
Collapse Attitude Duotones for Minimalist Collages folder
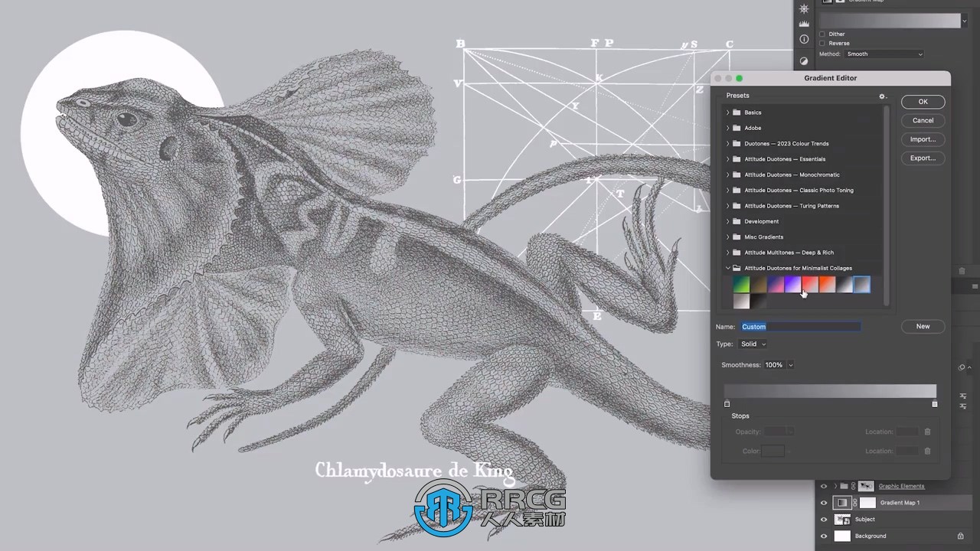[x=728, y=268]
